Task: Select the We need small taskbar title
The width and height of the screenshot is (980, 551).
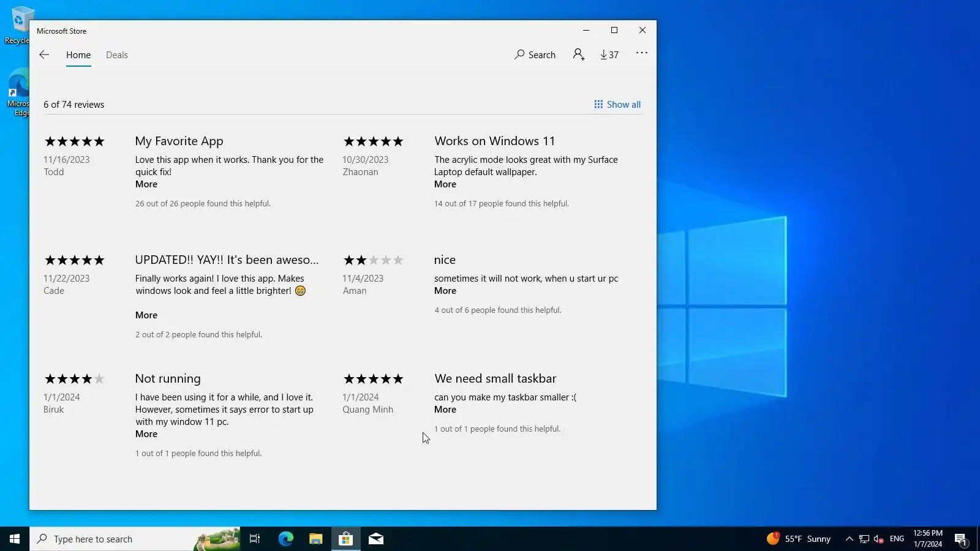Action: 496,379
